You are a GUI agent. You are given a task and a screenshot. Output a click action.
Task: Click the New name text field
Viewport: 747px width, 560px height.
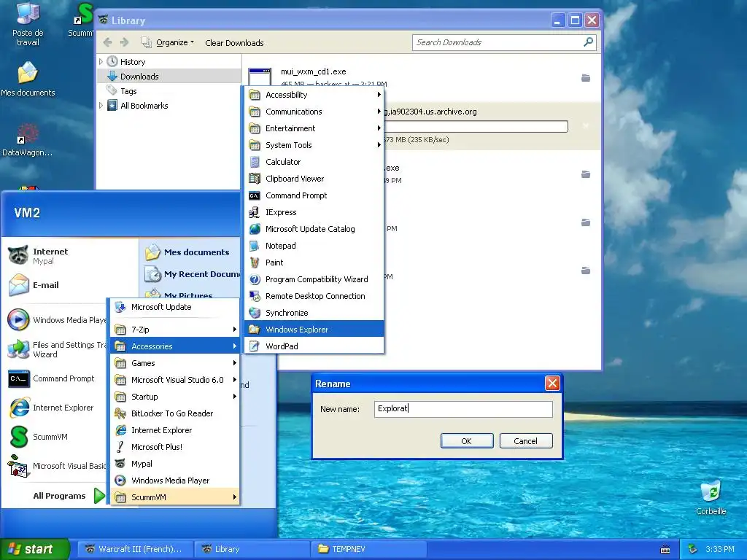coord(463,408)
